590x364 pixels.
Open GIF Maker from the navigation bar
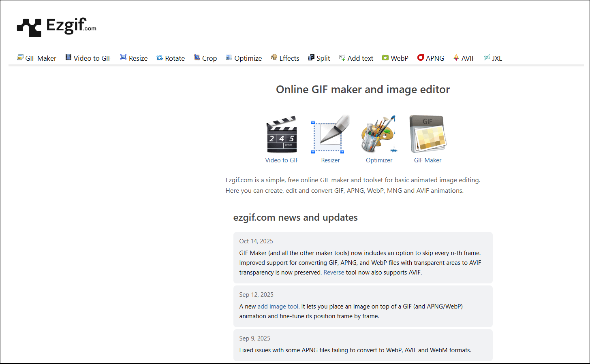coord(41,58)
